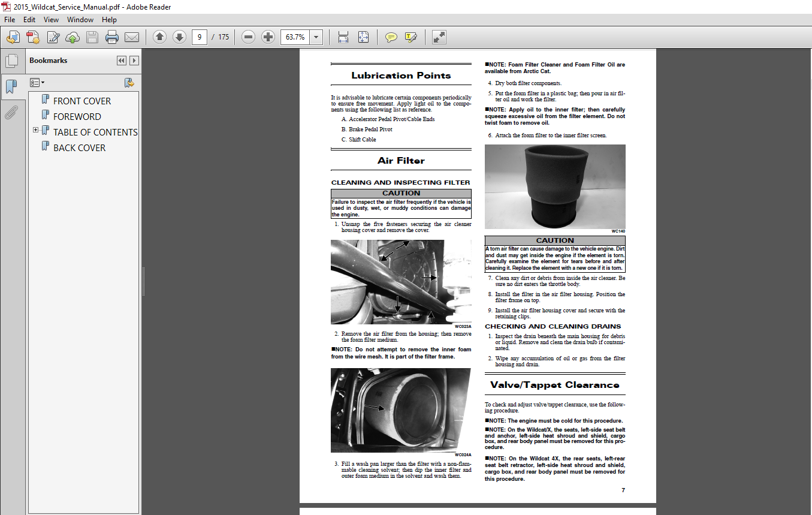Click the 'B. Brake Pedal Pivot' list item

click(367, 129)
